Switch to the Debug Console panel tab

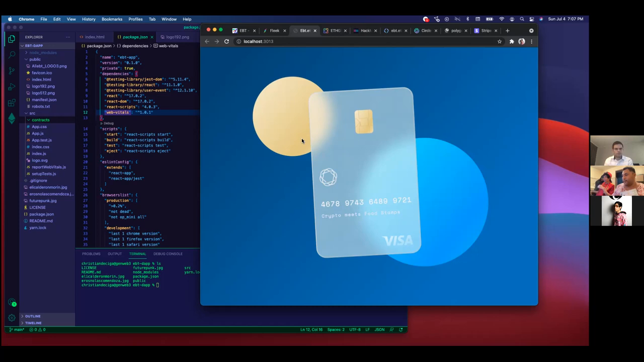tap(168, 254)
